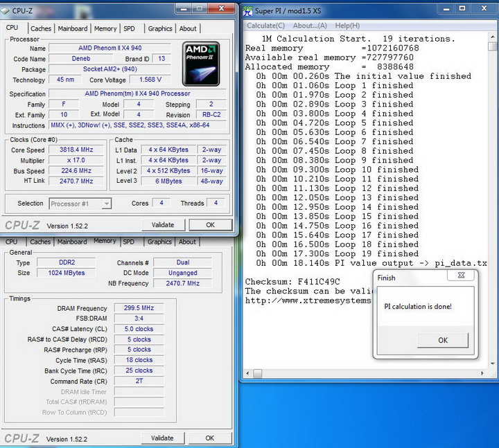This screenshot has width=499, height=448.
Task: Click the CAS# Latency value 5.0 clocks
Action: click(x=139, y=329)
